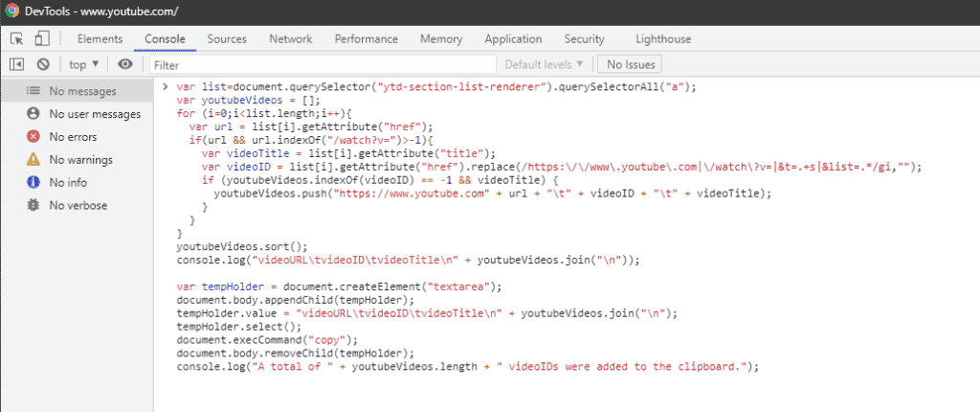Open live expression eye icon
This screenshot has width=980, height=412.
[125, 64]
